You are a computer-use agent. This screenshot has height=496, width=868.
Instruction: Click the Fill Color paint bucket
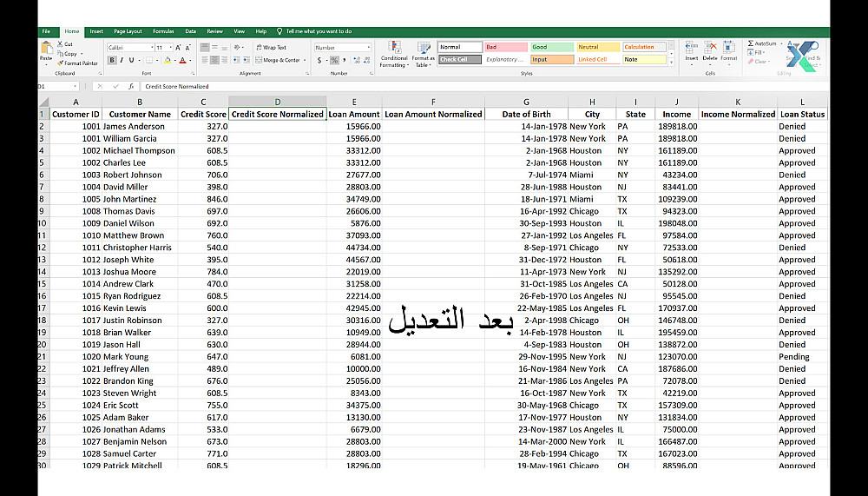[x=168, y=60]
